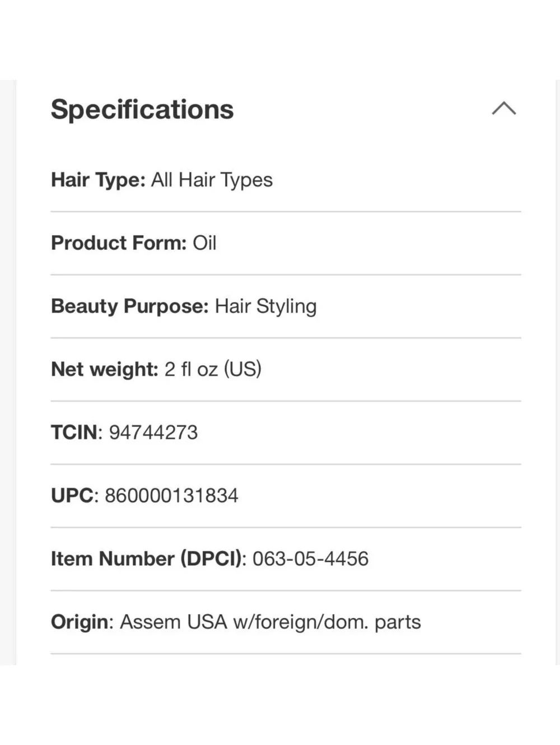Click the divider below the UPC row
Screen dimensions: 560x745
pyautogui.click(x=286, y=527)
